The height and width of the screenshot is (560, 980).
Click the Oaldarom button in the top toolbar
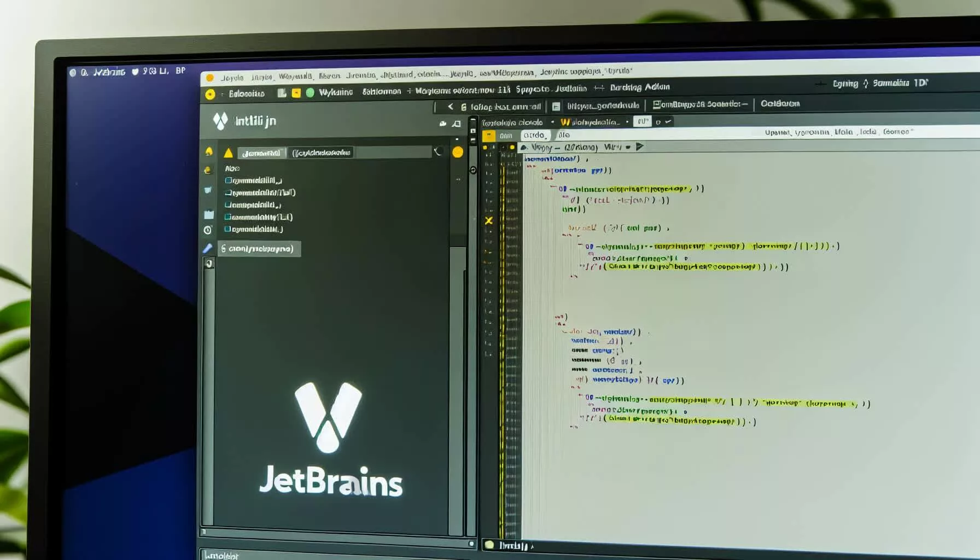tap(780, 103)
